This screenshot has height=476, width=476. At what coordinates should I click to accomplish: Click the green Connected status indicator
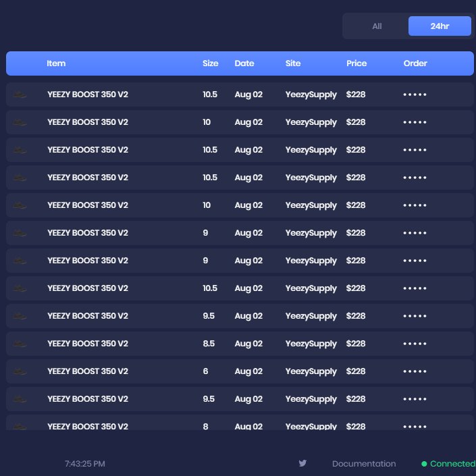tap(448, 464)
